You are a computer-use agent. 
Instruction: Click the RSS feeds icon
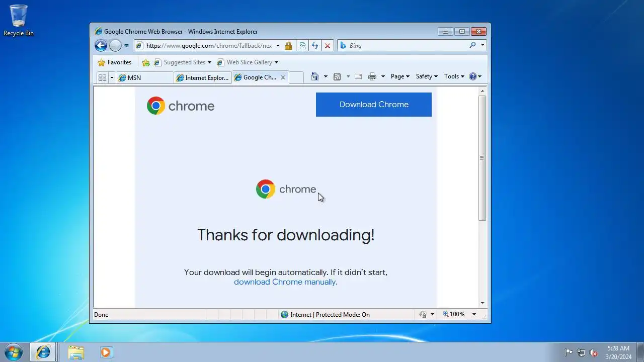click(x=337, y=76)
